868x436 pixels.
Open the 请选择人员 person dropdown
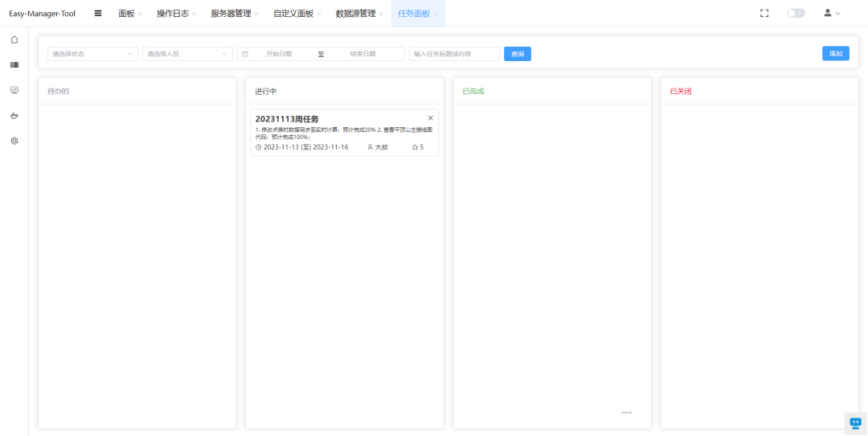click(187, 54)
